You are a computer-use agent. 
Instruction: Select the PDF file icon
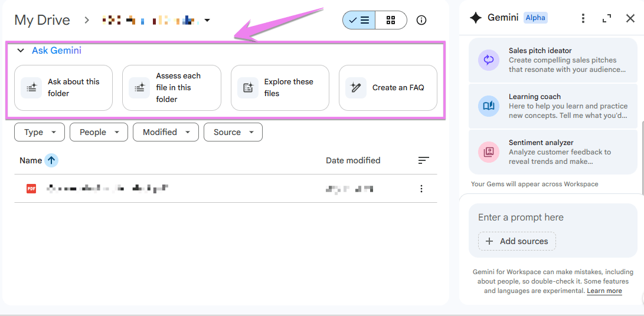pos(31,189)
